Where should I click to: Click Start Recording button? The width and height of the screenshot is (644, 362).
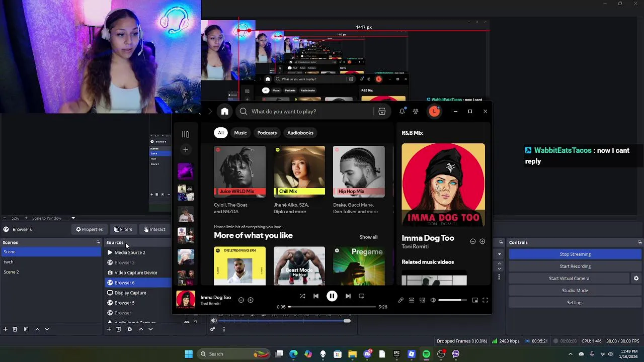coord(575,266)
